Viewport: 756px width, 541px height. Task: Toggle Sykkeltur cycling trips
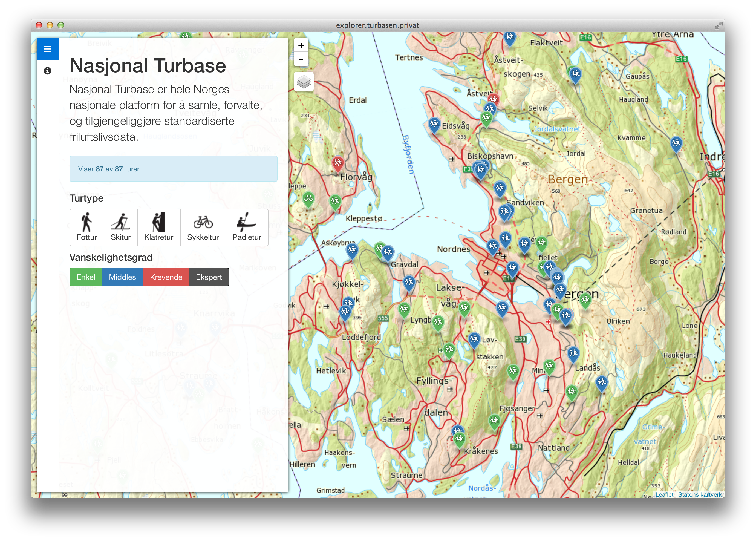tap(203, 228)
